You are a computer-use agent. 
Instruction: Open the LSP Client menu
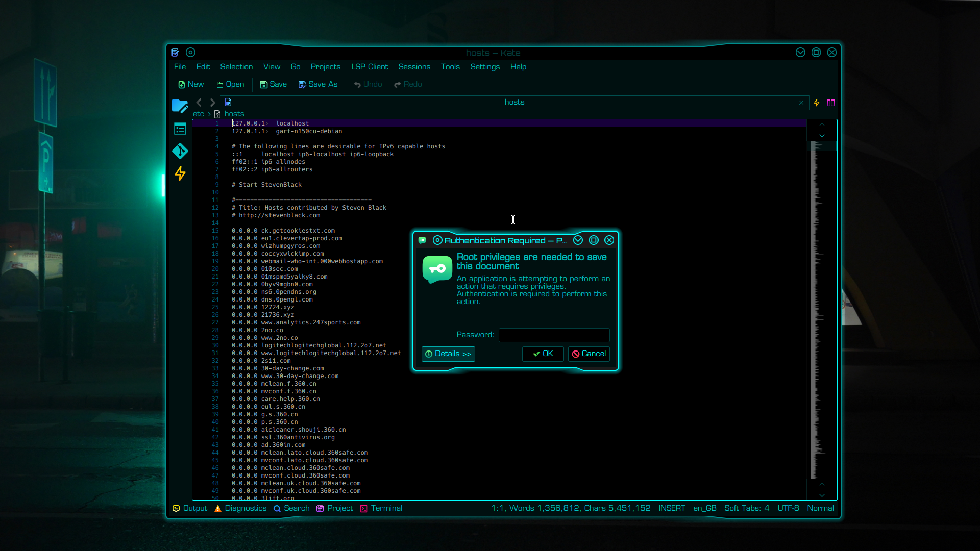click(x=370, y=67)
